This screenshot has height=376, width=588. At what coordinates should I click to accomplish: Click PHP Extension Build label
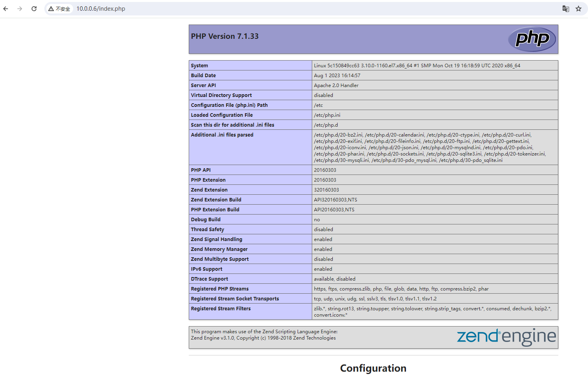(x=215, y=210)
